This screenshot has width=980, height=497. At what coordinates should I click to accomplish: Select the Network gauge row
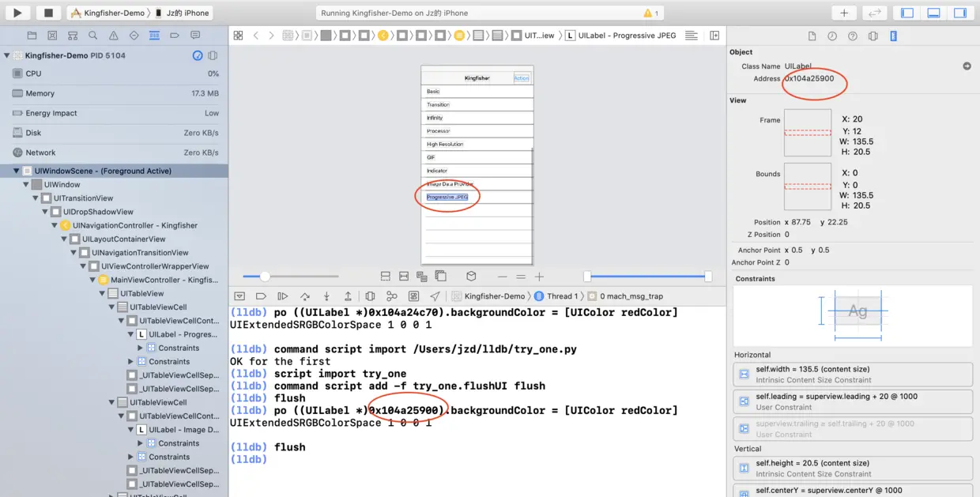click(114, 152)
